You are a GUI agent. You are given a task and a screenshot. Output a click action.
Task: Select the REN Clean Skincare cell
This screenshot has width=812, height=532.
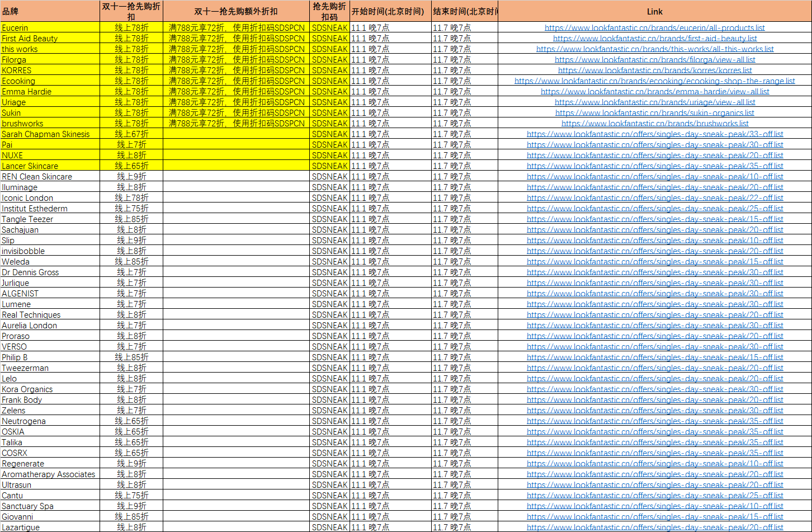point(50,176)
